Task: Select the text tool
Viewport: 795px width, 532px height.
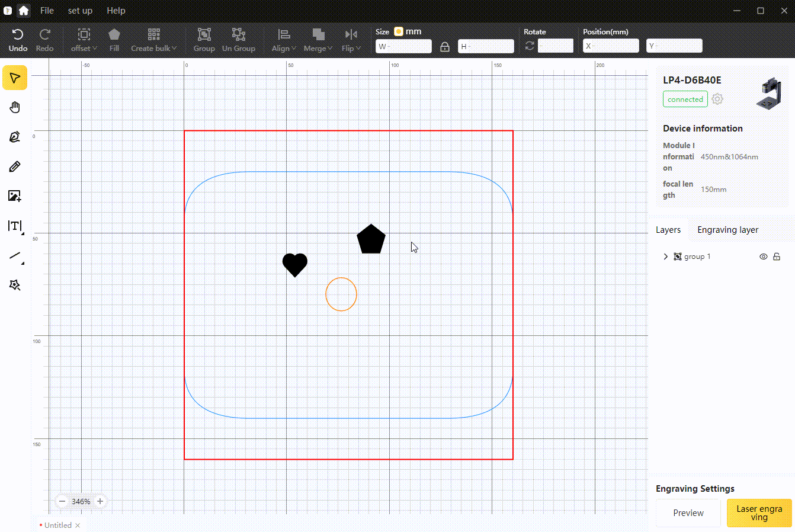Action: 15,226
